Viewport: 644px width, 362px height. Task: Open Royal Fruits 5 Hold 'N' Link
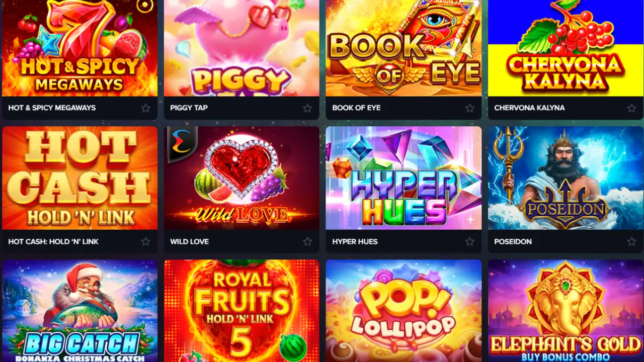pos(242,311)
